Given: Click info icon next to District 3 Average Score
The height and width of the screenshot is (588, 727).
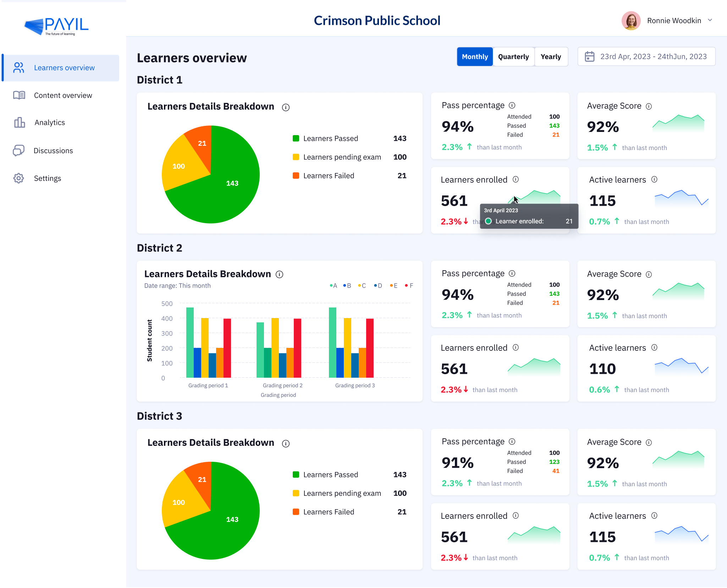Looking at the screenshot, I should (649, 442).
